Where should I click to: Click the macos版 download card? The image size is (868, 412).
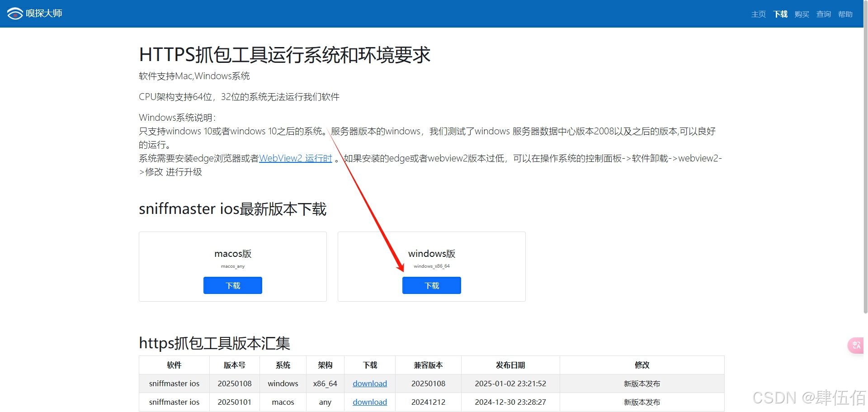(232, 253)
